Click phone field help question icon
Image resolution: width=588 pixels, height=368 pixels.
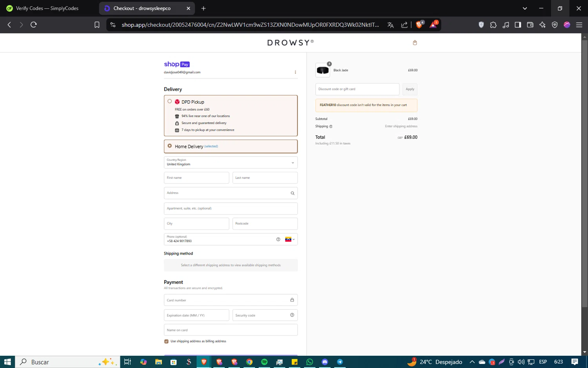pos(278,239)
